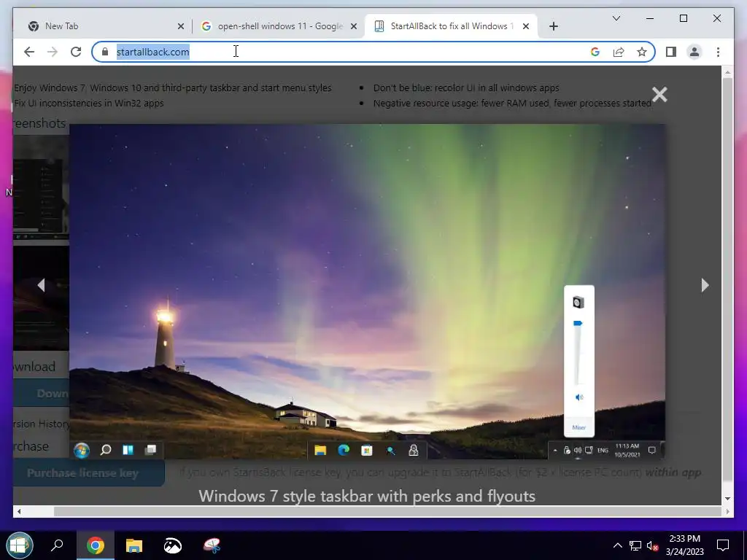Click the volume slider in screenshot flyout

pyautogui.click(x=578, y=352)
